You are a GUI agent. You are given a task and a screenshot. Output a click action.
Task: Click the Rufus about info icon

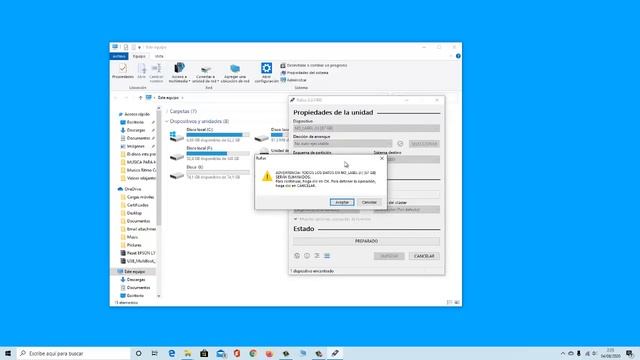pos(307,256)
